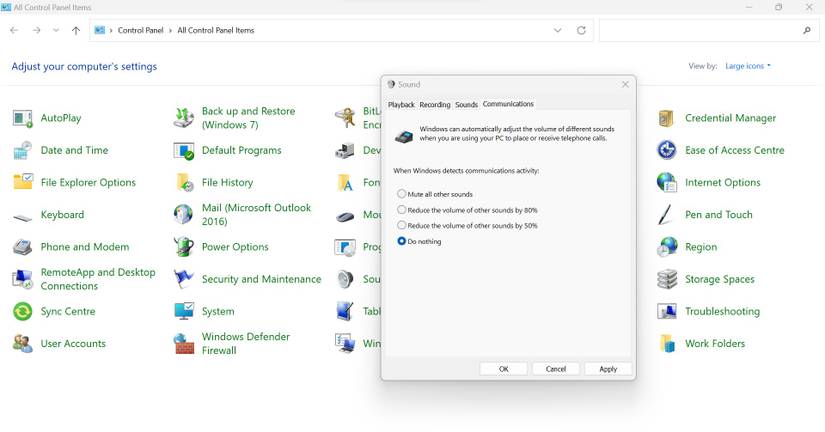Open the Pen and Touch icon
The image size is (825, 432).
tap(667, 214)
